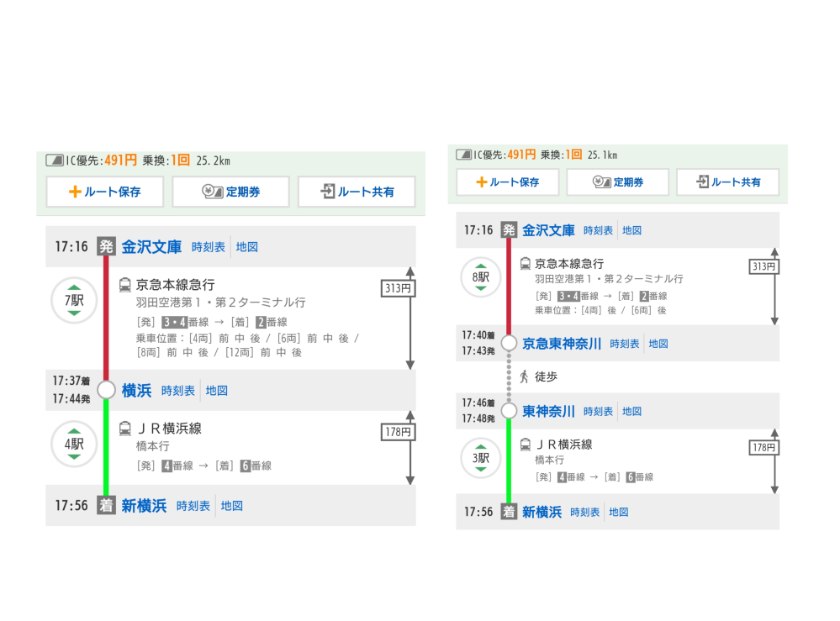Open 時刻表 for 京急東神奈川
The image size is (840, 621).
tap(625, 344)
